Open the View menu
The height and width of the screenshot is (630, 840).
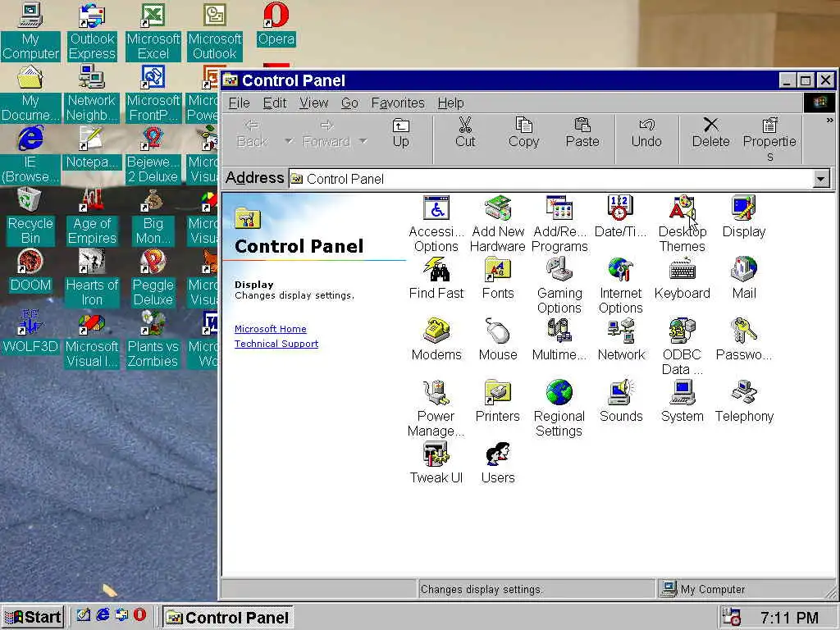coord(313,103)
